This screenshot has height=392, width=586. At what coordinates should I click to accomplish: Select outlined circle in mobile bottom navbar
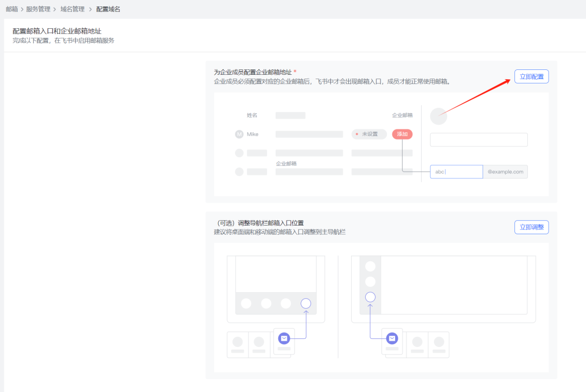point(306,304)
